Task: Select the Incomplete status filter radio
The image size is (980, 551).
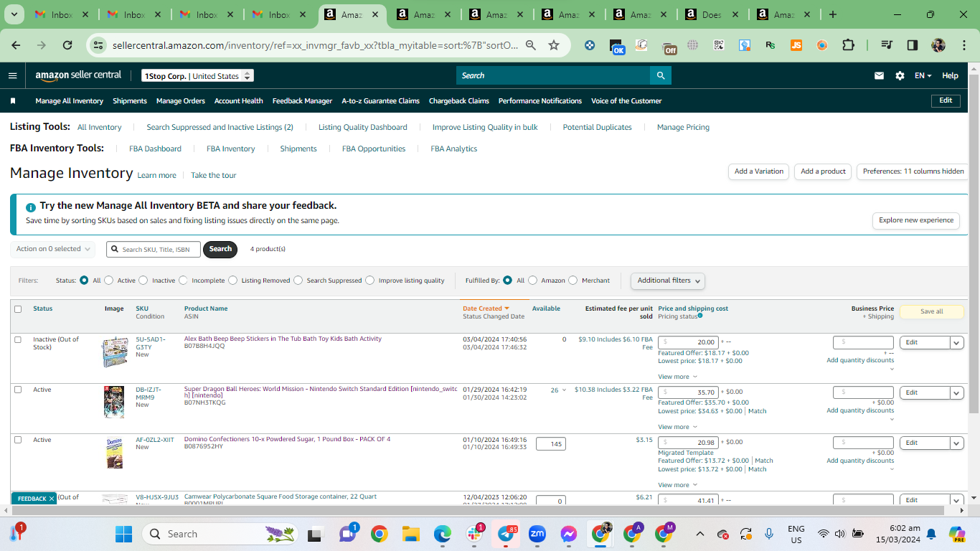Action: tap(183, 281)
